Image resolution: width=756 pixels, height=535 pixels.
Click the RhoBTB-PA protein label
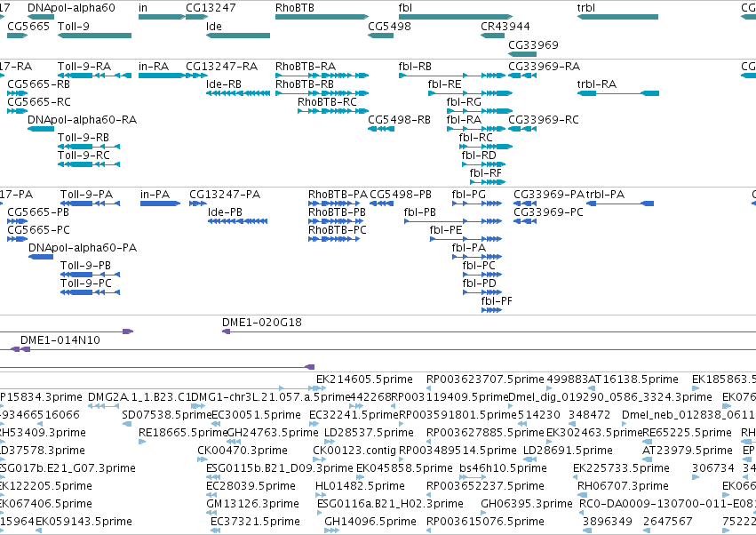pos(338,195)
